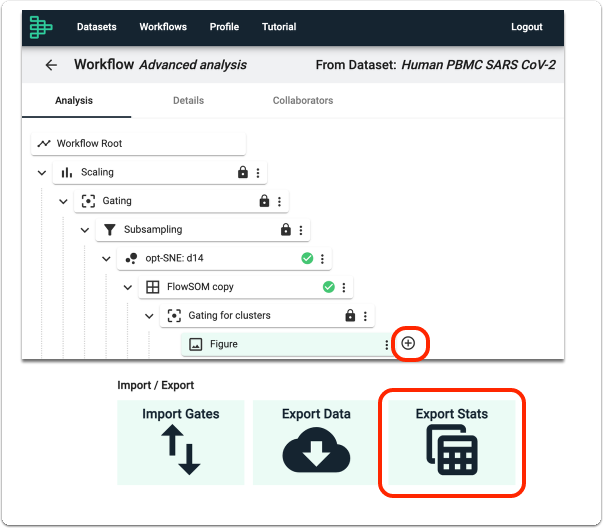Click the opt-SNE green checkmark status
The image size is (603, 528).
pyautogui.click(x=307, y=258)
